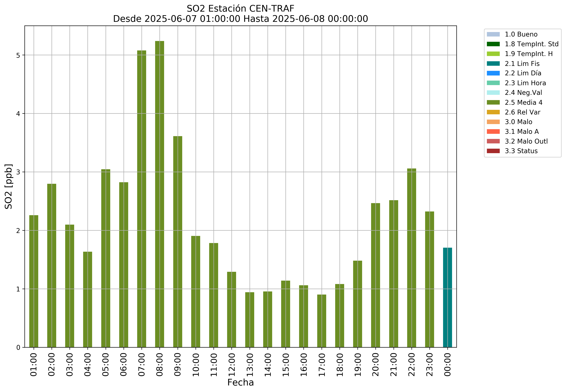Click the 2.2 Lim Día blue swatch

click(493, 73)
